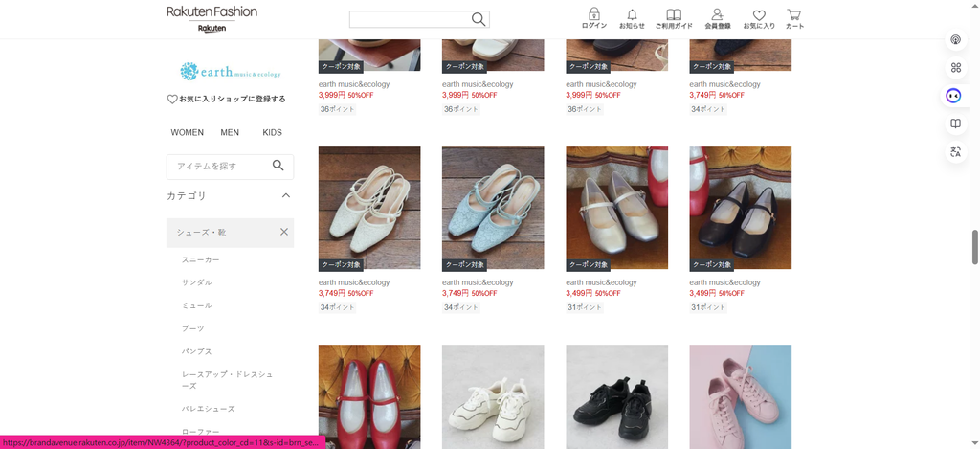The height and width of the screenshot is (449, 980).
Task: Click the translate icon in right sidebar
Action: [954, 151]
